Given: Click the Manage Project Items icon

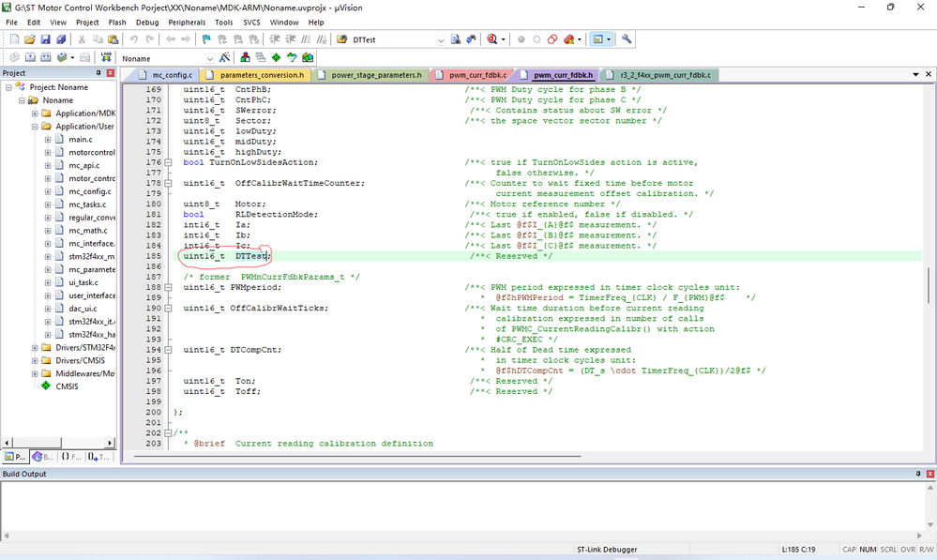Looking at the screenshot, I should (x=245, y=57).
